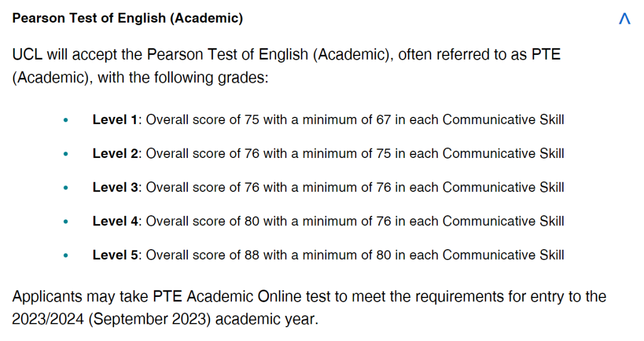The width and height of the screenshot is (644, 341).
Task: Click the bold Level 3 label
Action: click(115, 187)
